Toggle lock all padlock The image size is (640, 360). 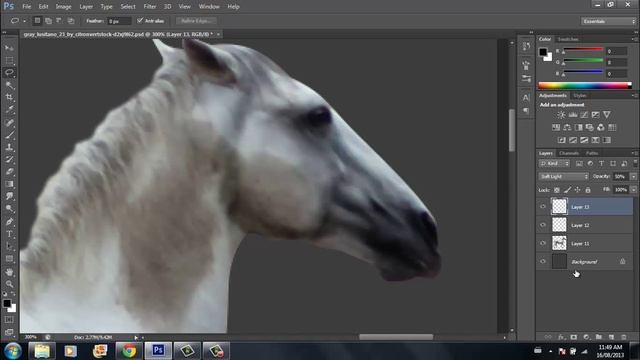pos(588,190)
